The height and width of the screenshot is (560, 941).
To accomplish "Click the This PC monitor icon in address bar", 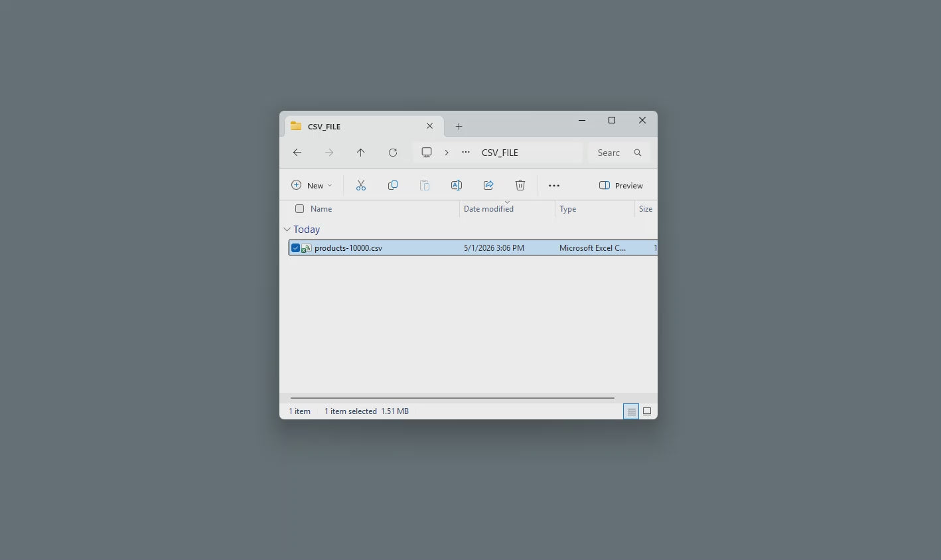I will point(427,153).
